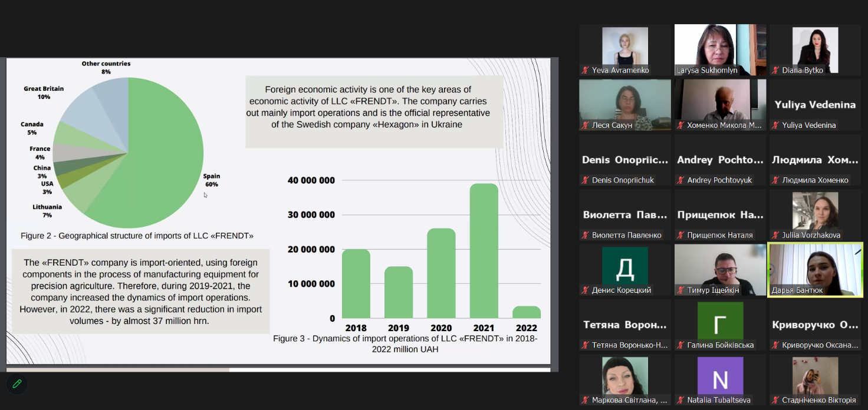Image resolution: width=868 pixels, height=410 pixels.
Task: Click muted mic icon beside Виолетта Павленко label
Action: 586,235
